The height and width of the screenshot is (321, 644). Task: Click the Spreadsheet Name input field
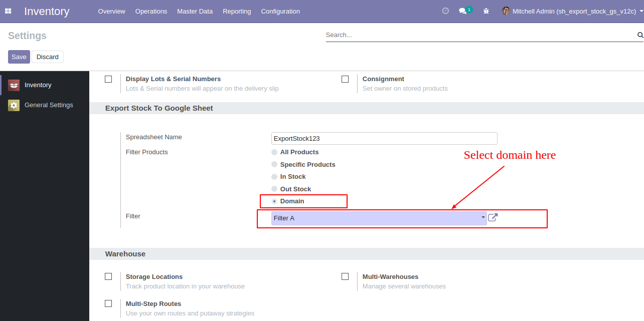[384, 138]
